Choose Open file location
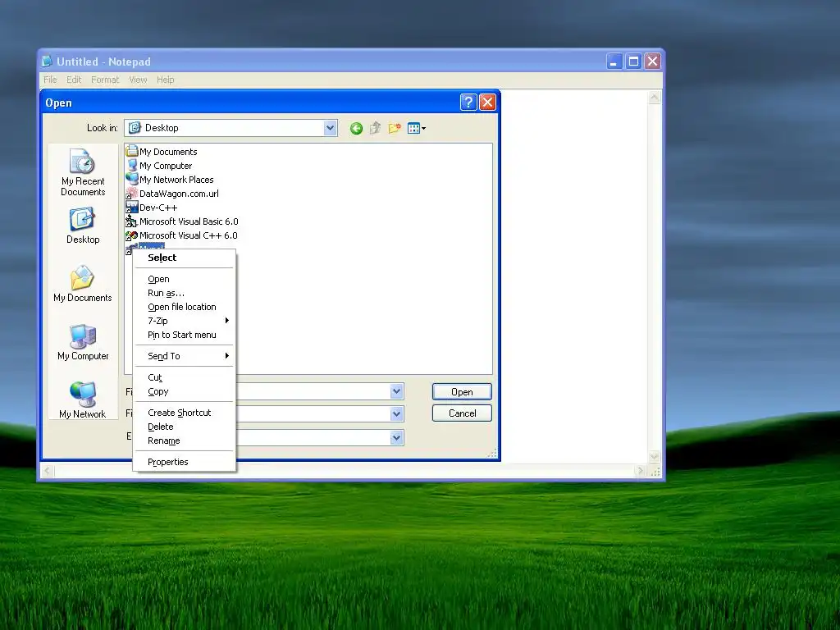 (x=185, y=307)
